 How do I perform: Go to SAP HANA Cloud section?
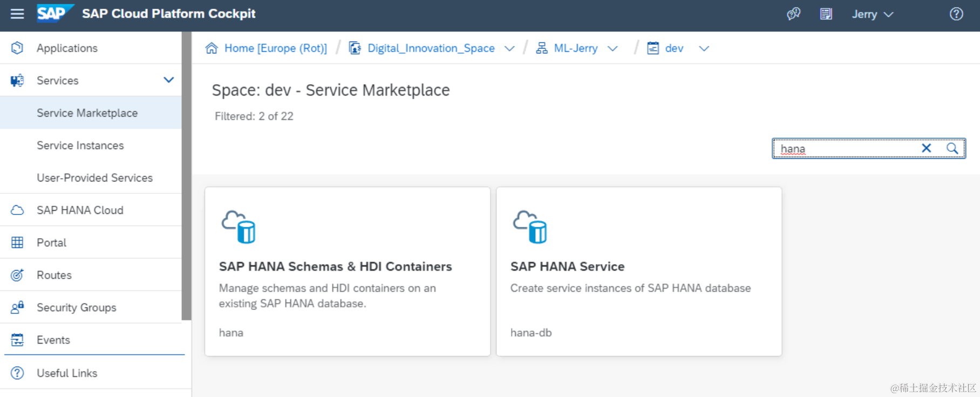pos(80,210)
